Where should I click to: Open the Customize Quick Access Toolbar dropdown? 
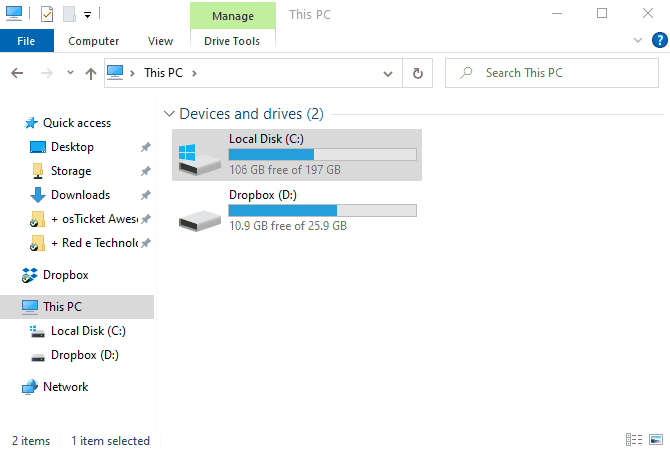[x=87, y=15]
